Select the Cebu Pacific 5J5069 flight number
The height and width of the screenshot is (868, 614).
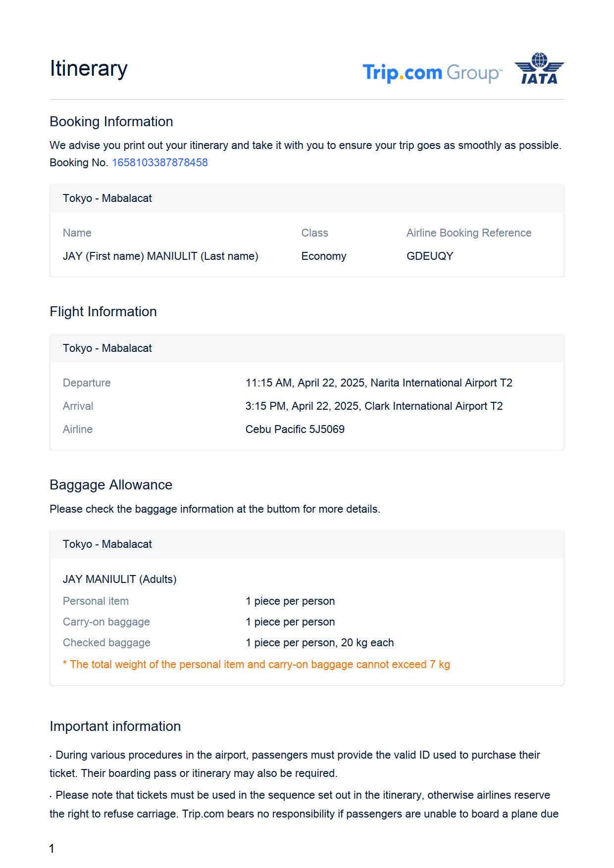(x=295, y=429)
